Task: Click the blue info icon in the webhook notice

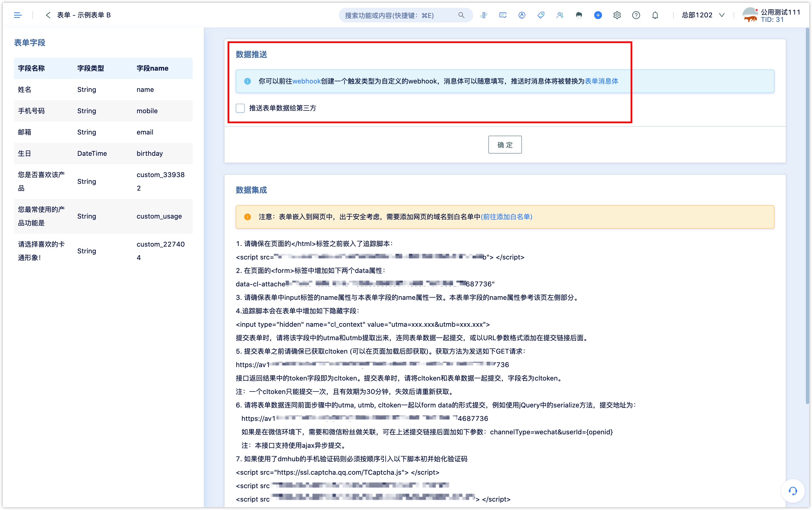Action: [247, 81]
